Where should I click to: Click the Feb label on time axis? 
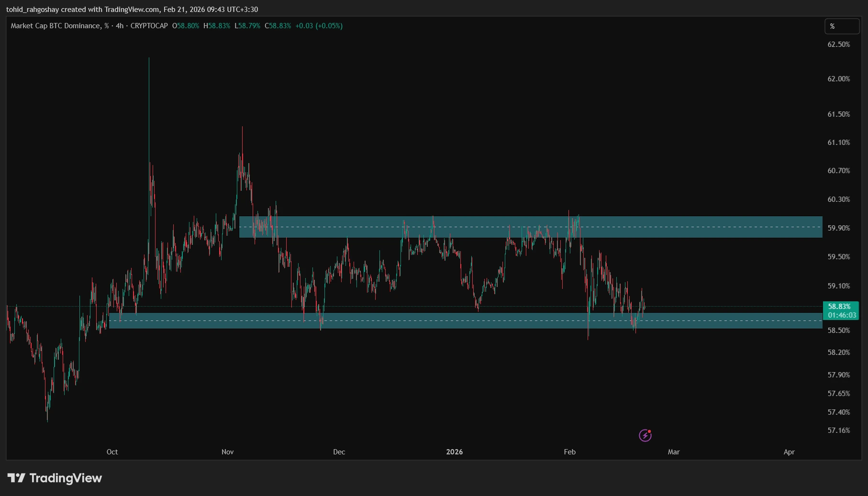click(569, 452)
